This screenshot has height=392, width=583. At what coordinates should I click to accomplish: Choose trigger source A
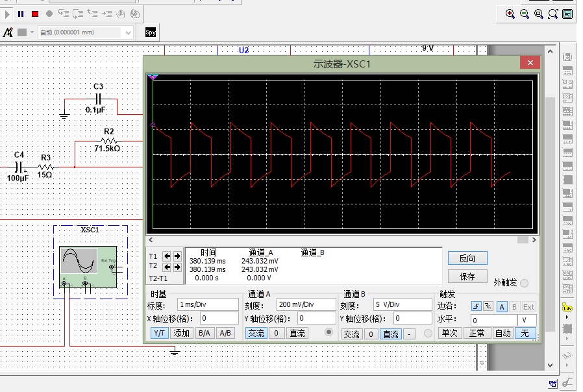[x=502, y=307]
